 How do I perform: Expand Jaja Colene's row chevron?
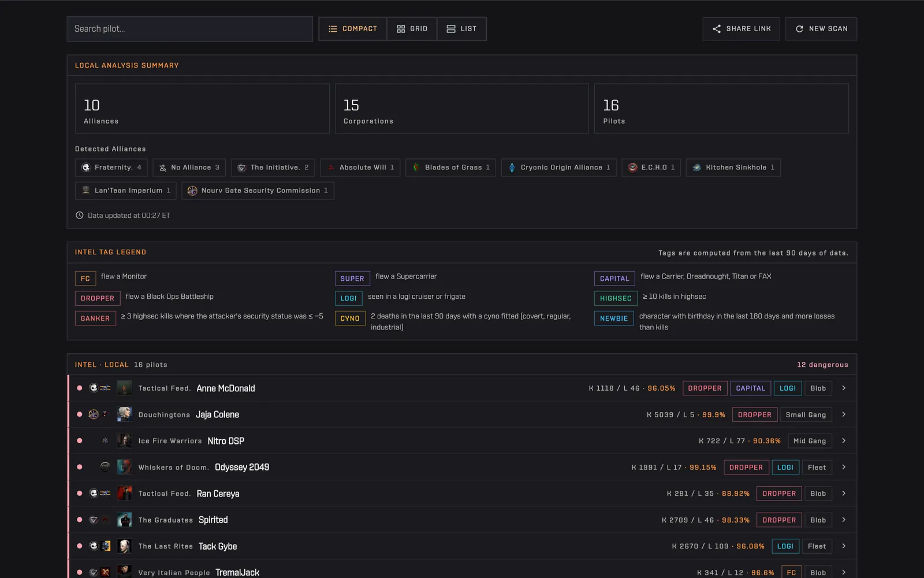[844, 414]
